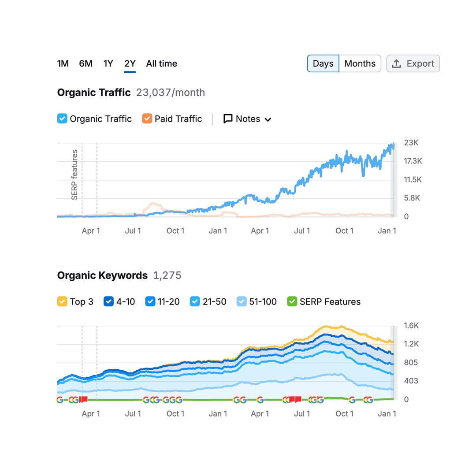Image resolution: width=476 pixels, height=476 pixels.
Task: Select the 1M time range tab
Action: (63, 63)
